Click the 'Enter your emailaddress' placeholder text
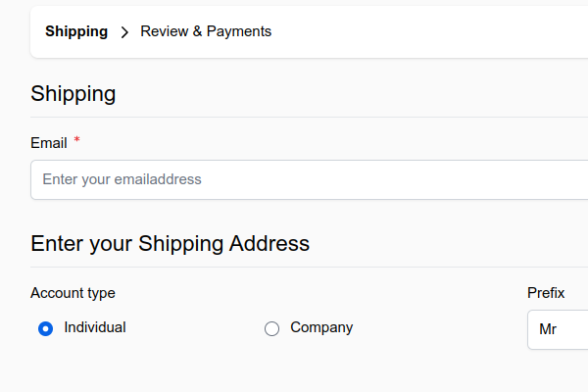The image size is (588, 392). 122,179
